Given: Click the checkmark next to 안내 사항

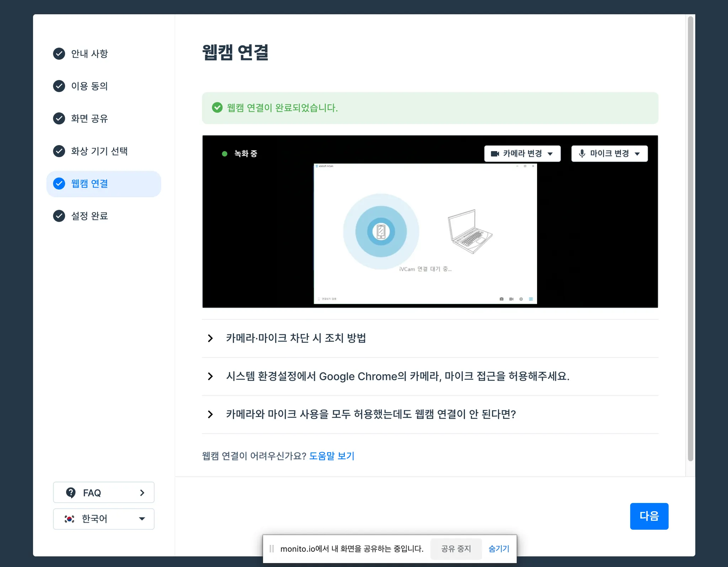Looking at the screenshot, I should tap(59, 54).
